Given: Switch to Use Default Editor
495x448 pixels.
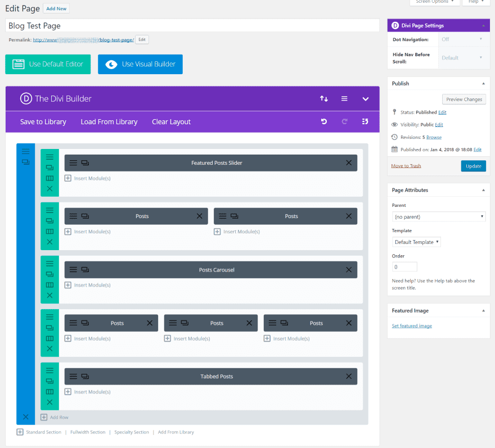Looking at the screenshot, I should click(x=48, y=64).
